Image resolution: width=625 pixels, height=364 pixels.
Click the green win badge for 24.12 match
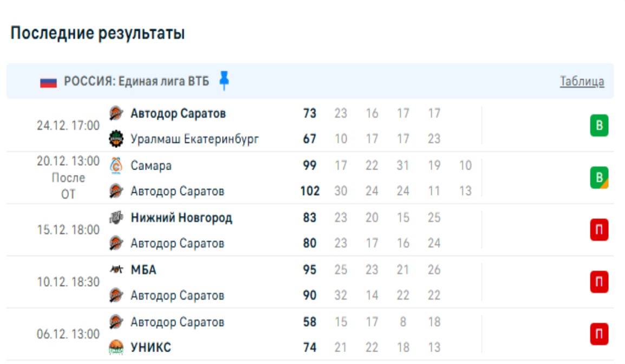(599, 126)
